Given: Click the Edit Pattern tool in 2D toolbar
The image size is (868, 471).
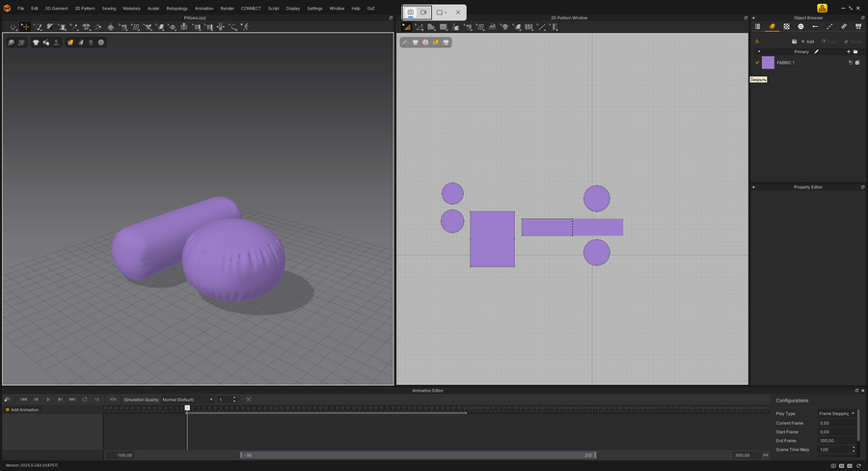Looking at the screenshot, I should 419,27.
